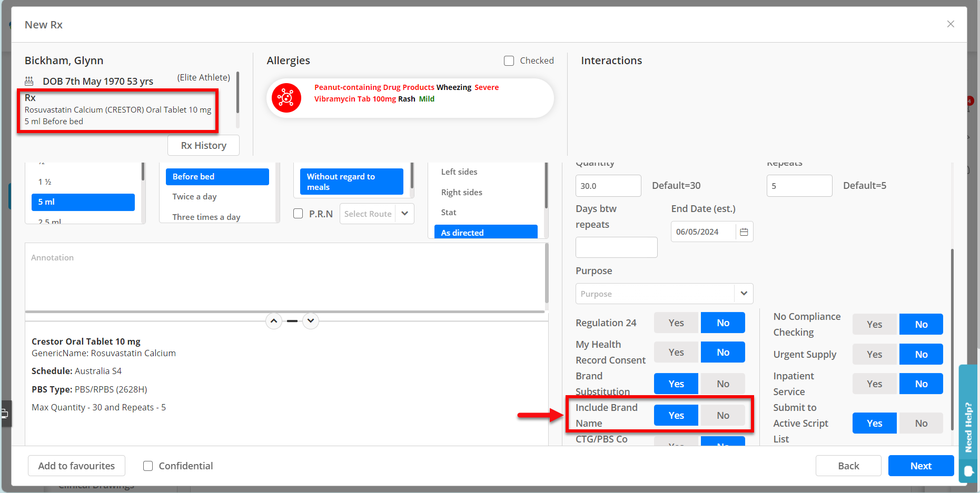
Task: Choose Before bed frequency
Action: 217,177
